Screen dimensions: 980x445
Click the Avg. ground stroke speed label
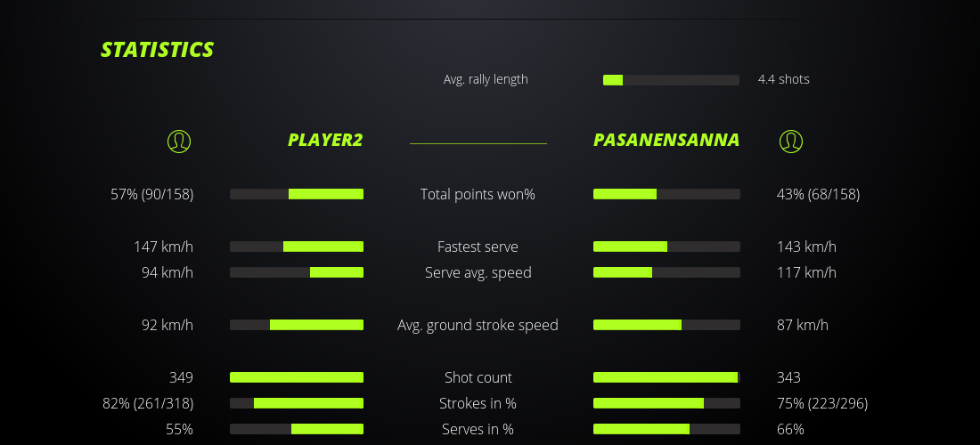(x=478, y=325)
